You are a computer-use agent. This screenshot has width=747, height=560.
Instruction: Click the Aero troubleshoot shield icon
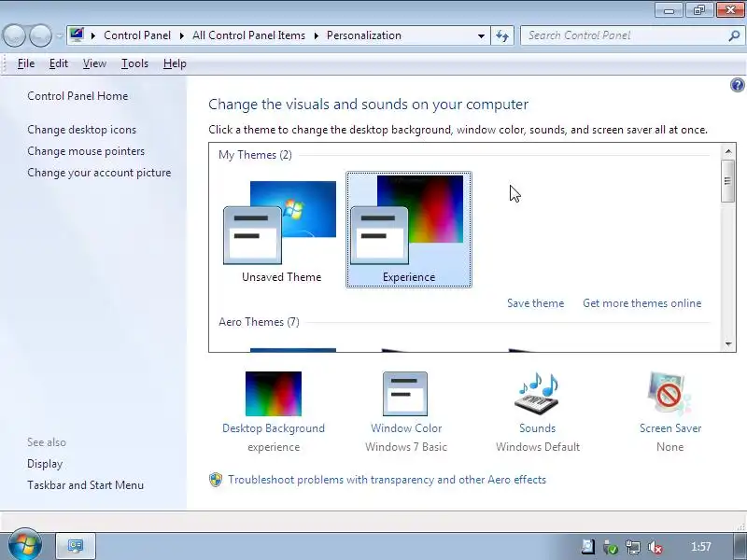[216, 480]
